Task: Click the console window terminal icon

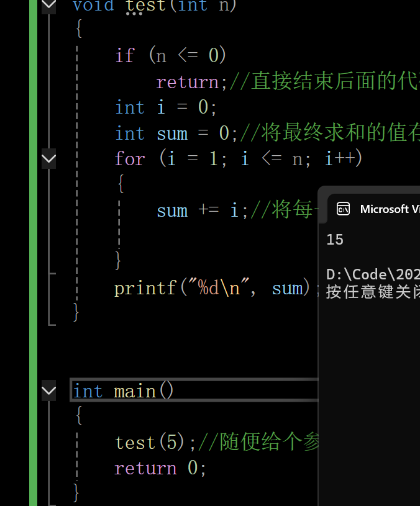Action: click(343, 209)
